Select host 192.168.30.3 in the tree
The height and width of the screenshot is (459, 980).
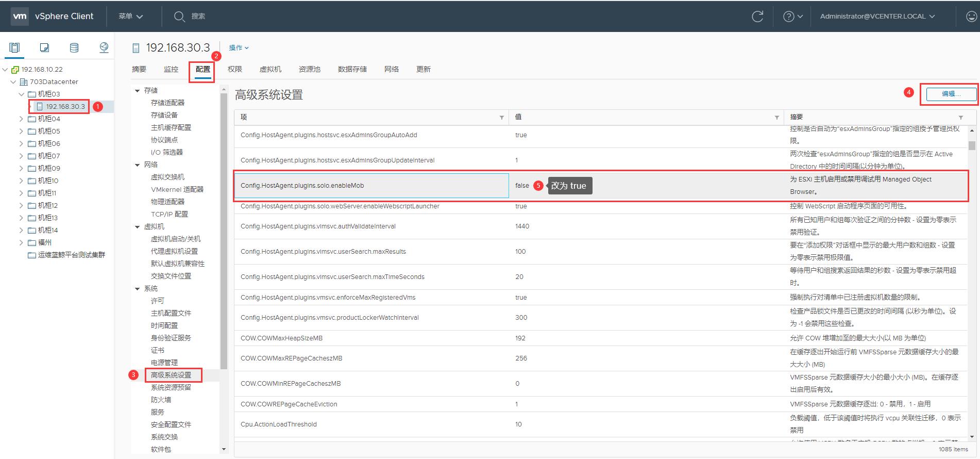[x=65, y=107]
